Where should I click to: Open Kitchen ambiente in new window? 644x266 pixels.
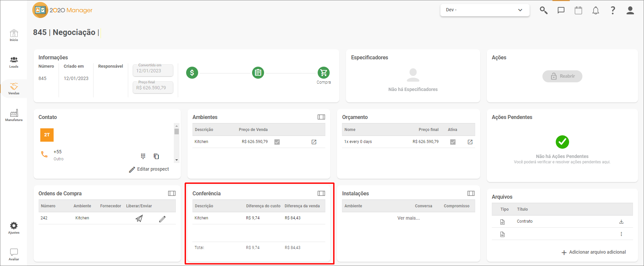(x=314, y=142)
